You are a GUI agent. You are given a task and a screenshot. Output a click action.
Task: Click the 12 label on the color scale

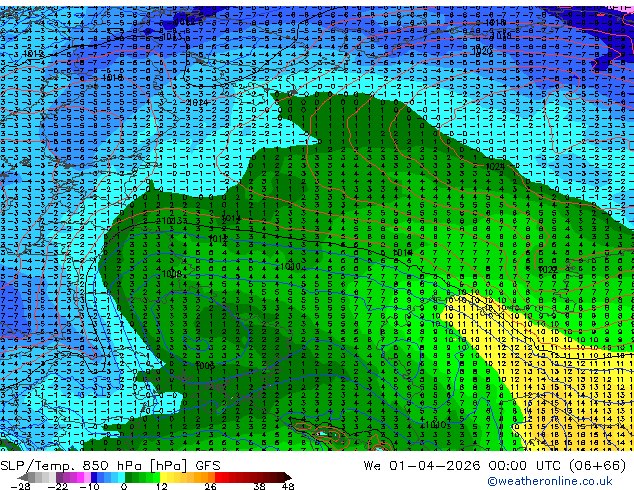(162, 486)
